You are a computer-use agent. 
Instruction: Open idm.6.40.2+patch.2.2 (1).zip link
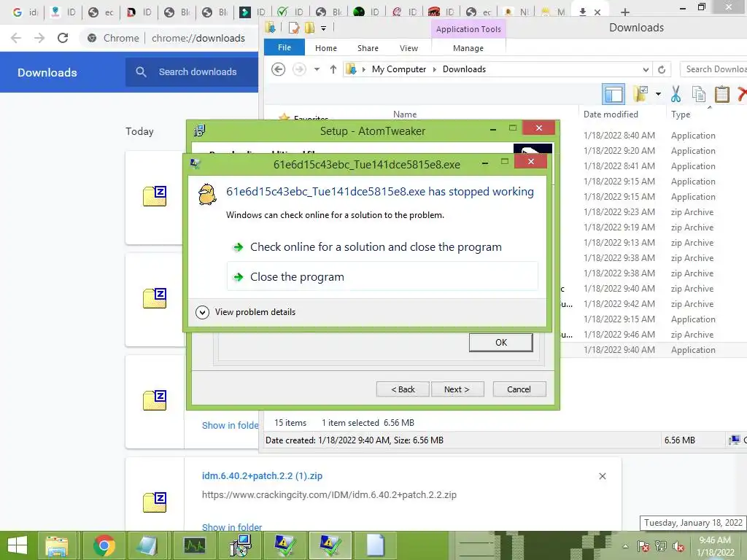[x=262, y=475]
